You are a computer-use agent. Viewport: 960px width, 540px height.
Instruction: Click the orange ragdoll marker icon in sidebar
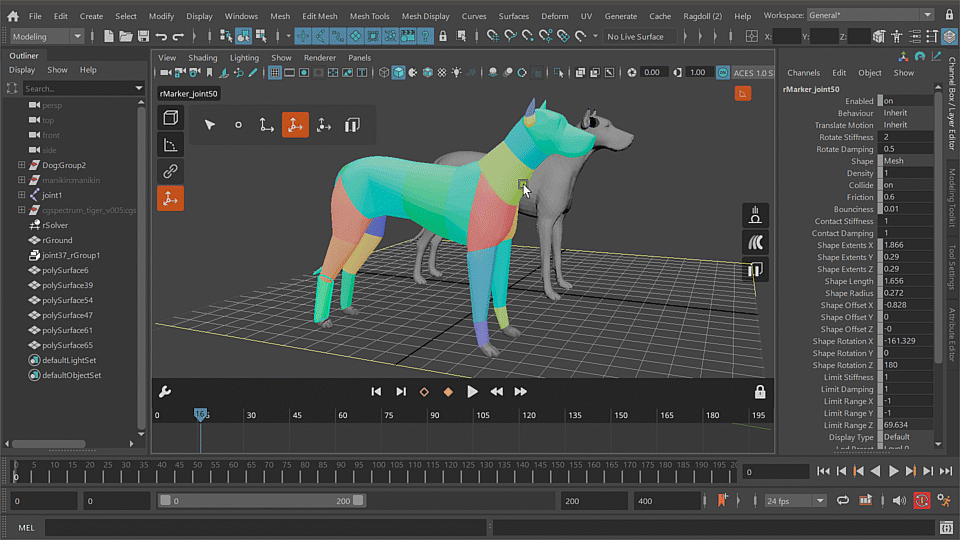coord(170,199)
